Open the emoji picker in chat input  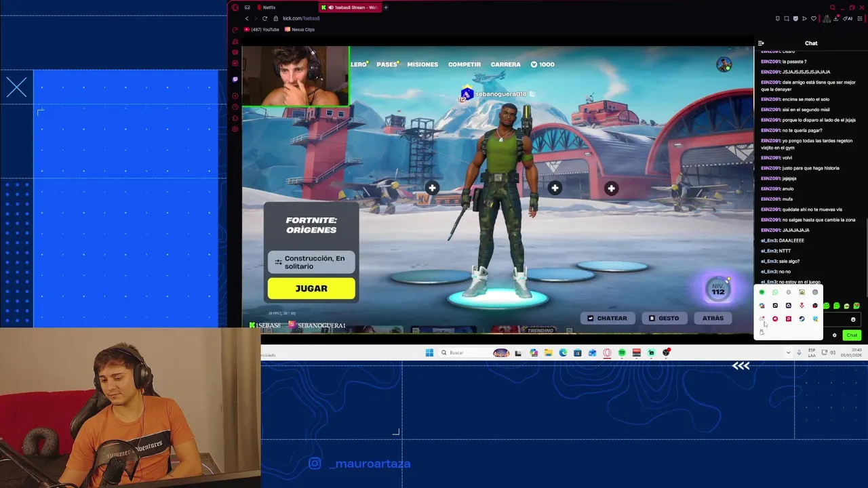click(853, 319)
